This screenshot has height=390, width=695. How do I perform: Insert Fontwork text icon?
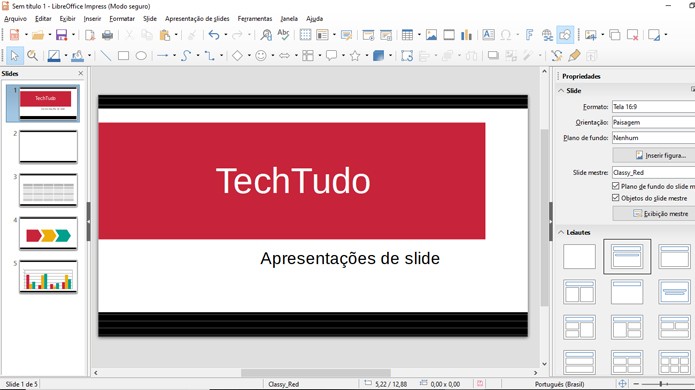click(529, 35)
